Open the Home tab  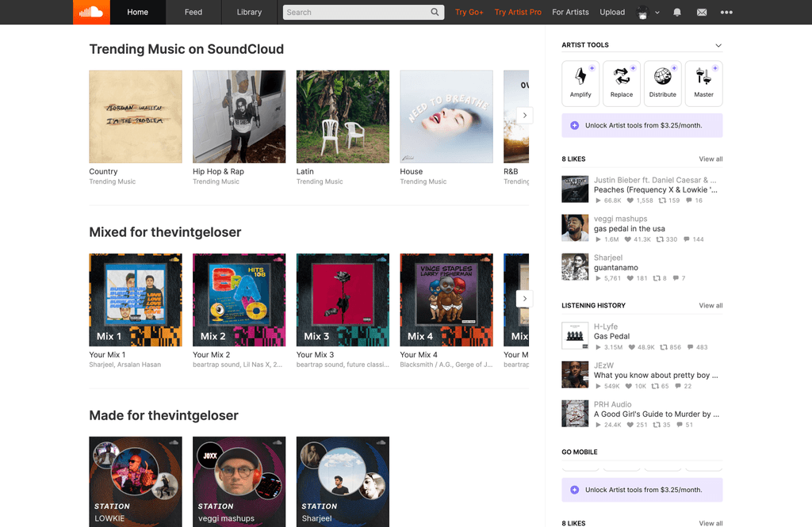coord(138,12)
